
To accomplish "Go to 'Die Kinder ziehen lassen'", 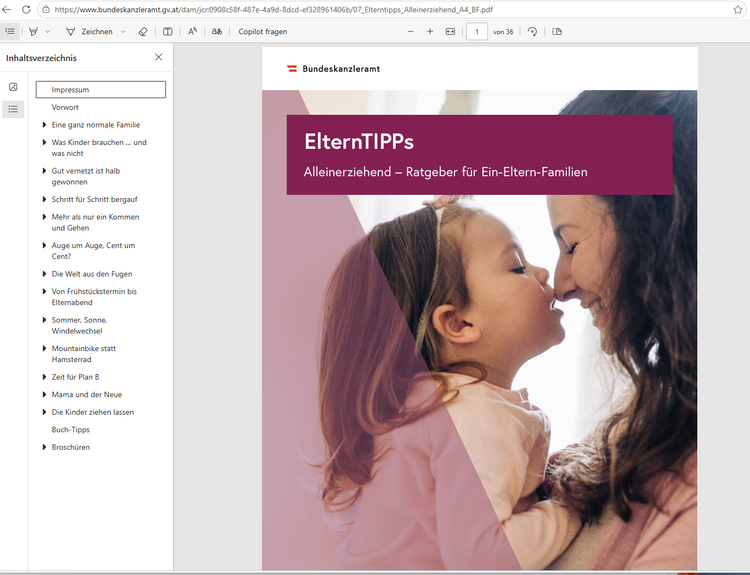I will pyautogui.click(x=93, y=412).
